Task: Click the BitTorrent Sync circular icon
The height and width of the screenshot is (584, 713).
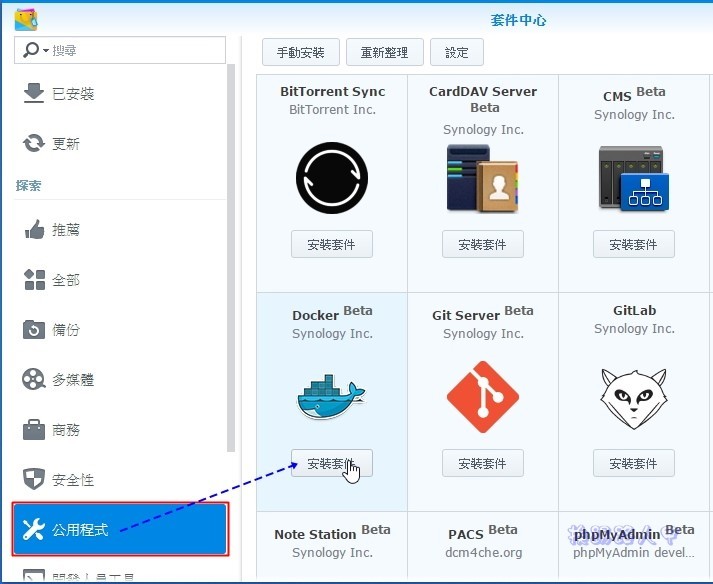Action: click(331, 178)
